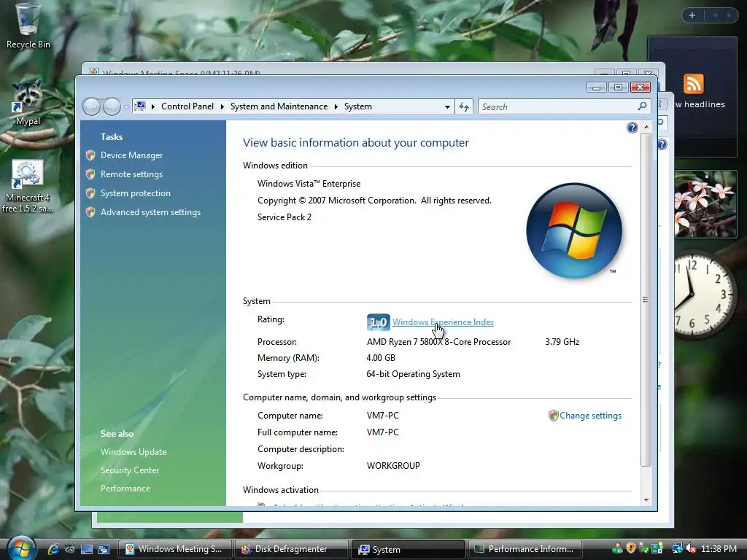Expand arrow before Control Panel breadcrumb
747x560 pixels.
coord(153,106)
